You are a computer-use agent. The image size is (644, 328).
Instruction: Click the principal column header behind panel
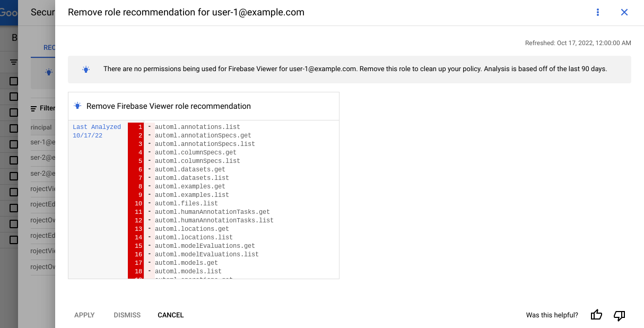coord(41,127)
